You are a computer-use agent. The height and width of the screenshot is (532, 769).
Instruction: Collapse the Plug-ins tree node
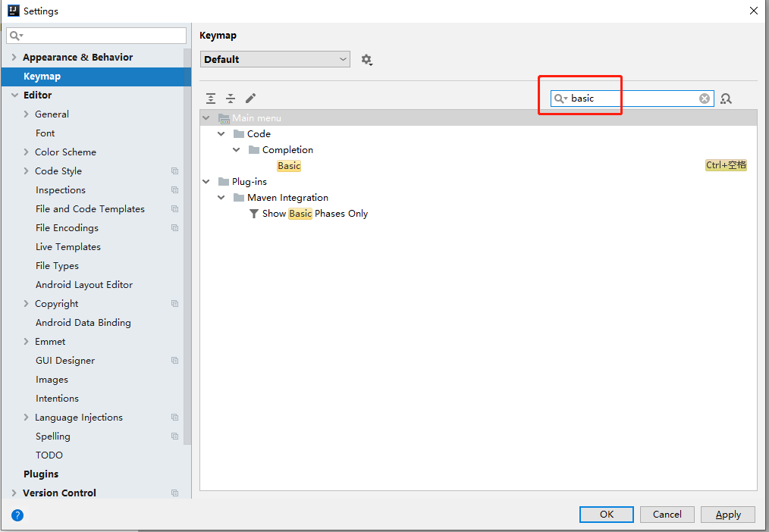(x=206, y=182)
